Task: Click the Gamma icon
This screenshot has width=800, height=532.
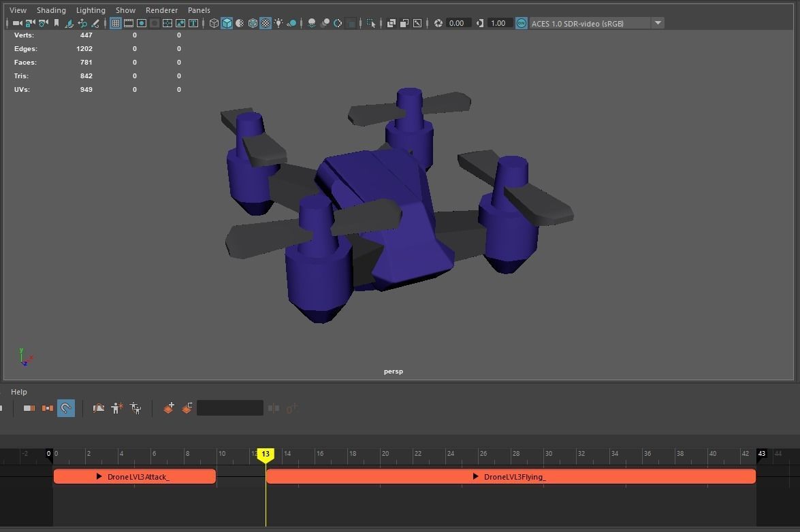Action: 479,23
